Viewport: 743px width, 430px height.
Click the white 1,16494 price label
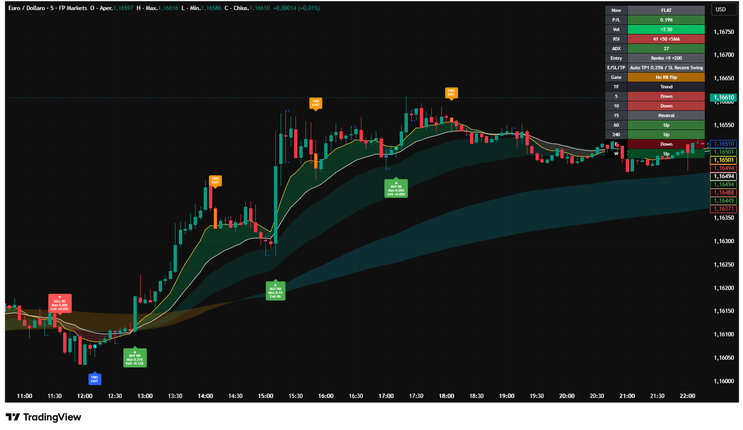(x=723, y=176)
